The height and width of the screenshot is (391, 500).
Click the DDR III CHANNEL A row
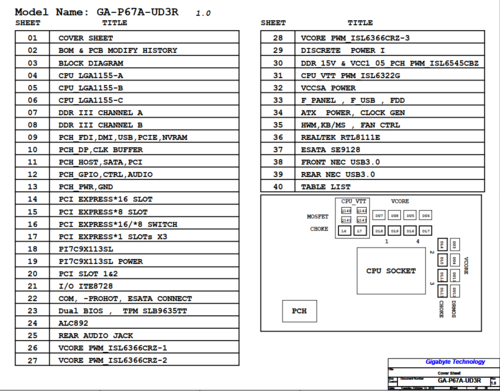click(127, 112)
